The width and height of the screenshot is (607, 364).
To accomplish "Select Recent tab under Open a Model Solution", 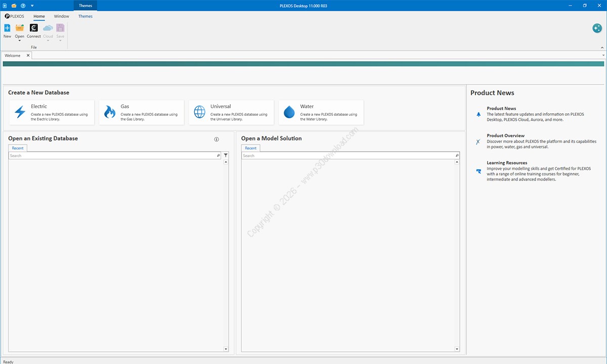I will pos(251,148).
